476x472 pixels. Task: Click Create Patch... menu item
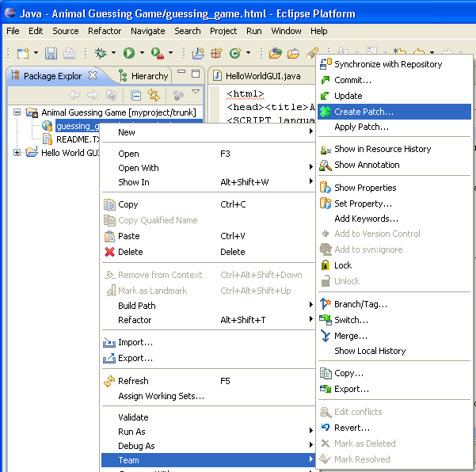(x=394, y=112)
